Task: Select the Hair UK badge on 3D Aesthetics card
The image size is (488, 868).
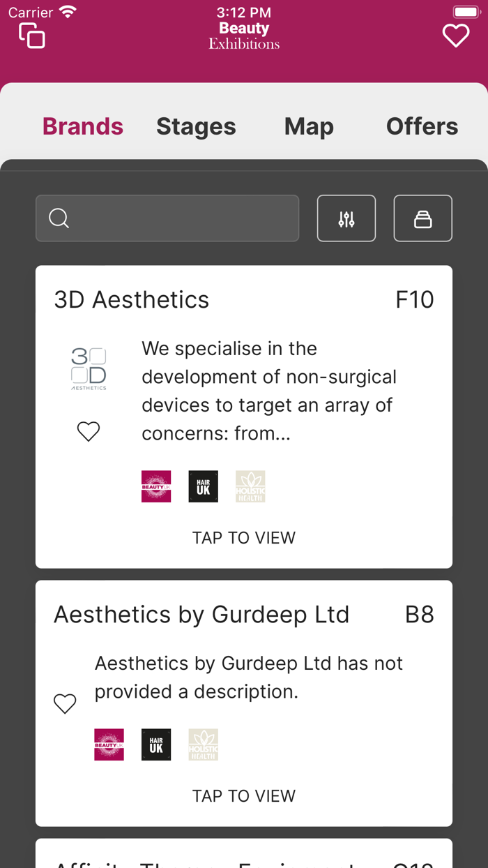Action: [203, 486]
